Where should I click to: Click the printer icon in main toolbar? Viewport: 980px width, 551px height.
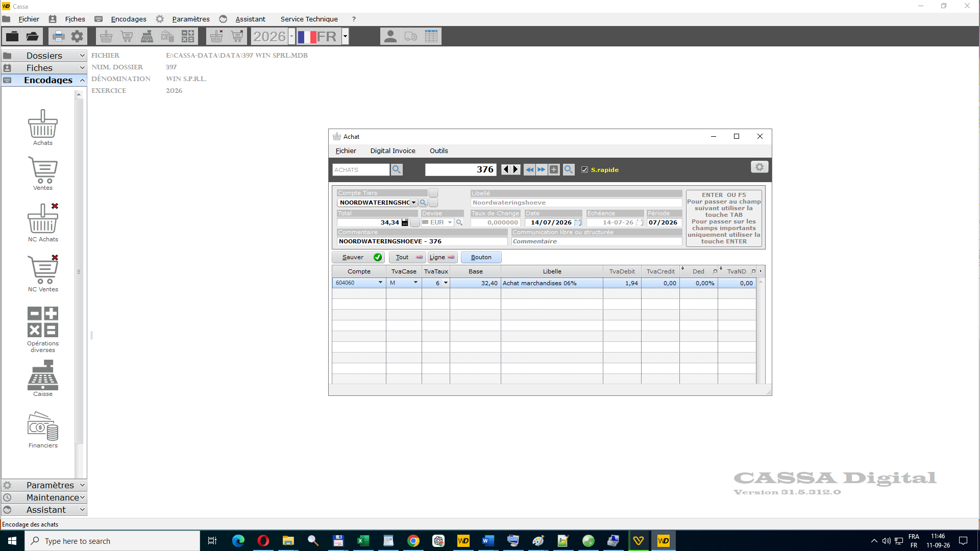coord(58,36)
